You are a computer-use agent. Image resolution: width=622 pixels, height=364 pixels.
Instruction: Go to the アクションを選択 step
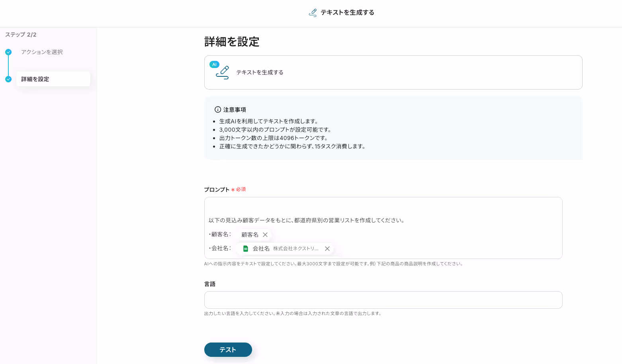42,52
